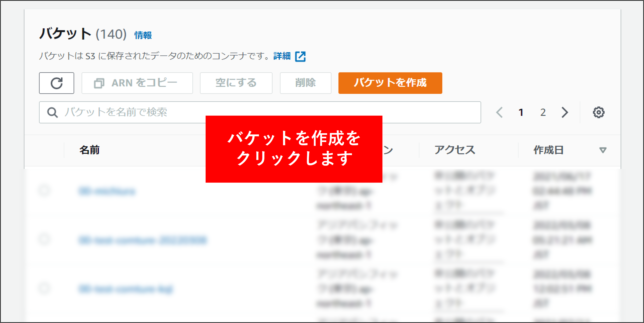
Task: Select the first bucket row radio button
Action: [45, 191]
